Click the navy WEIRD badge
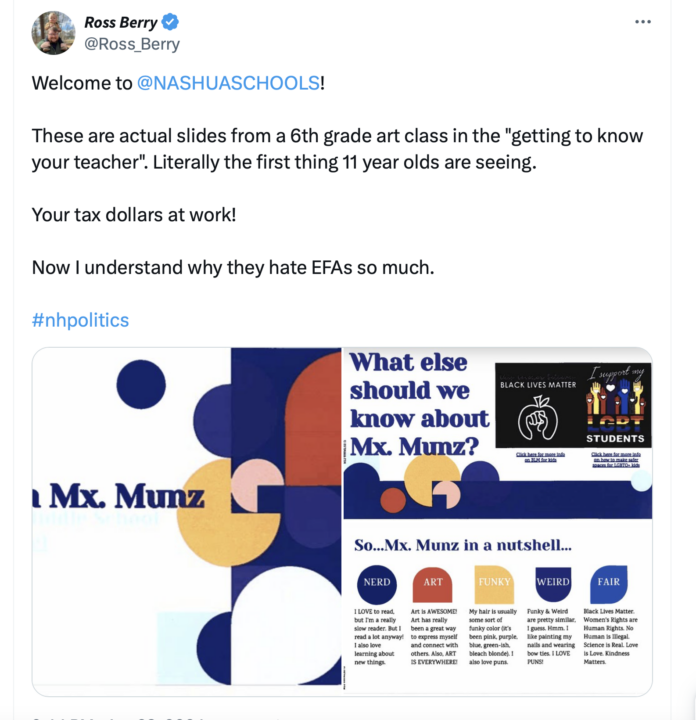Viewport: 696px width, 720px height. point(553,583)
